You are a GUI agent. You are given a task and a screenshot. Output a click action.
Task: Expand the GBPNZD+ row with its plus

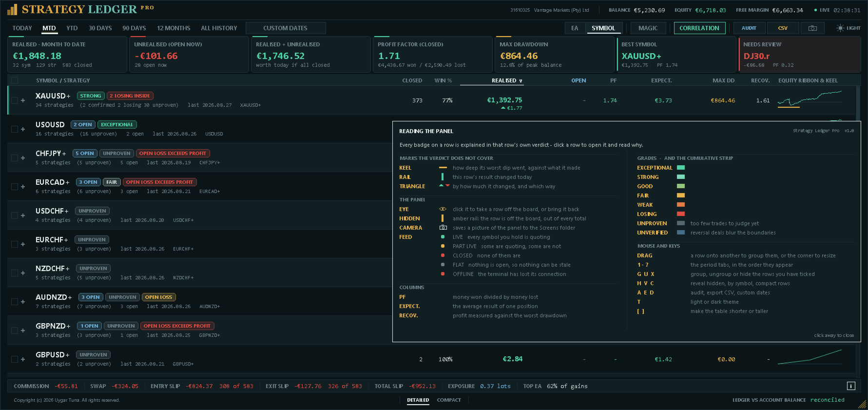click(x=23, y=331)
